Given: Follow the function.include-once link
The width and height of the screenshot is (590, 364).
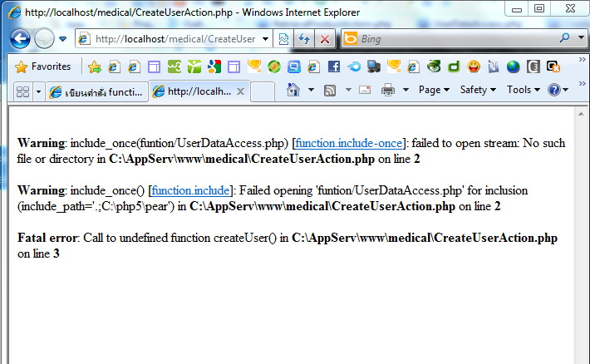Looking at the screenshot, I should (x=349, y=143).
